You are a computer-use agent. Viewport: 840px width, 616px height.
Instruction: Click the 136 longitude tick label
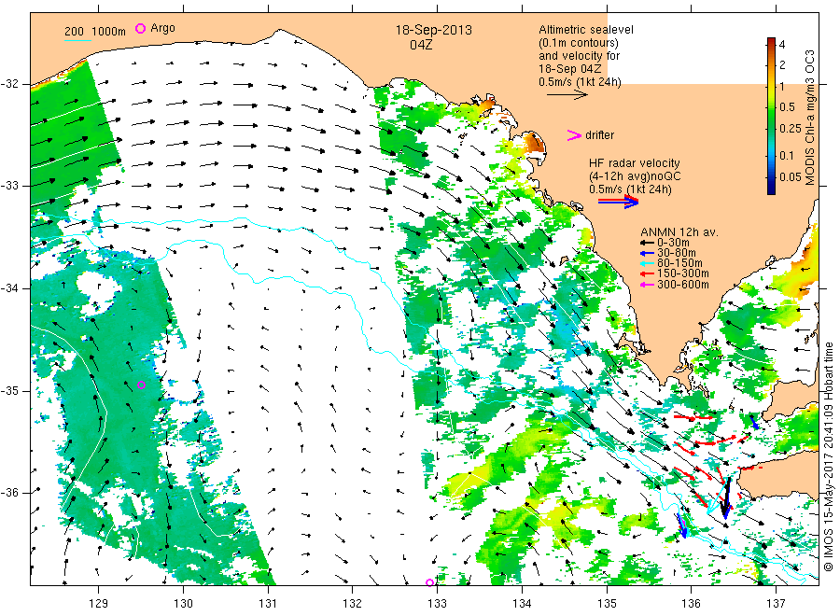tap(691, 604)
